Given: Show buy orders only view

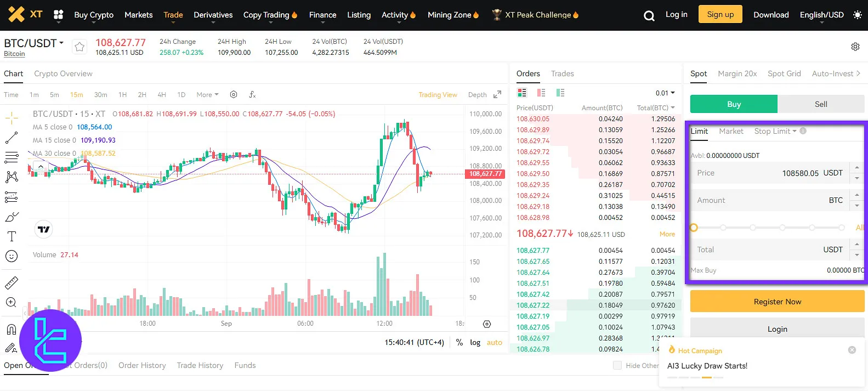Looking at the screenshot, I should pyautogui.click(x=560, y=93).
